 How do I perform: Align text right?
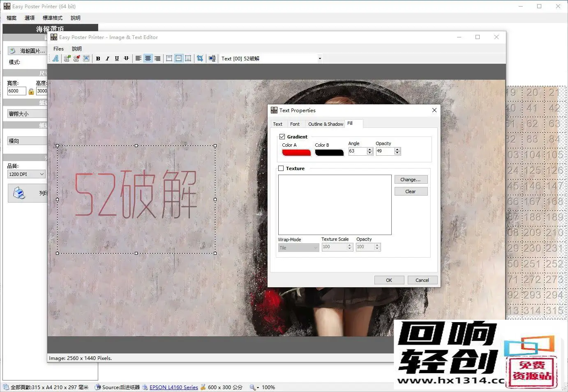157,58
